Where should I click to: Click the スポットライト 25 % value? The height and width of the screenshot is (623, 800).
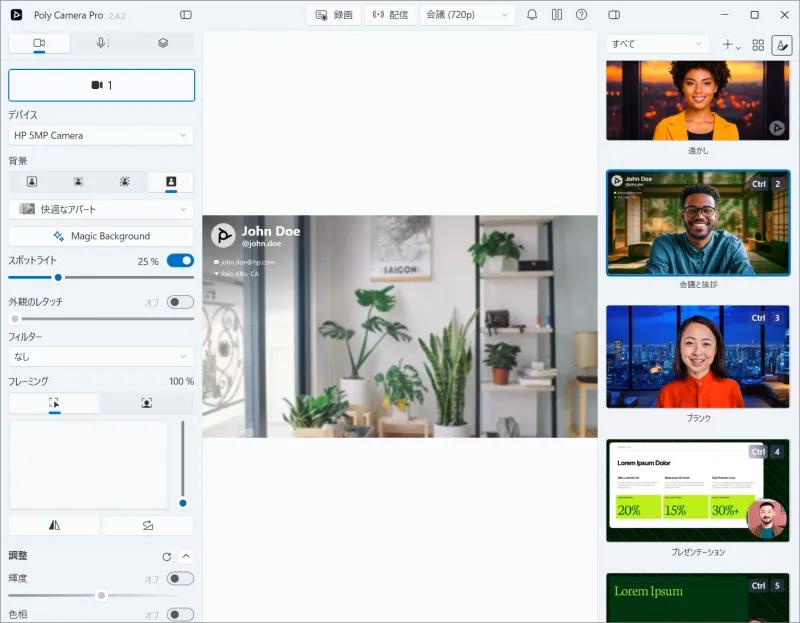point(148,261)
